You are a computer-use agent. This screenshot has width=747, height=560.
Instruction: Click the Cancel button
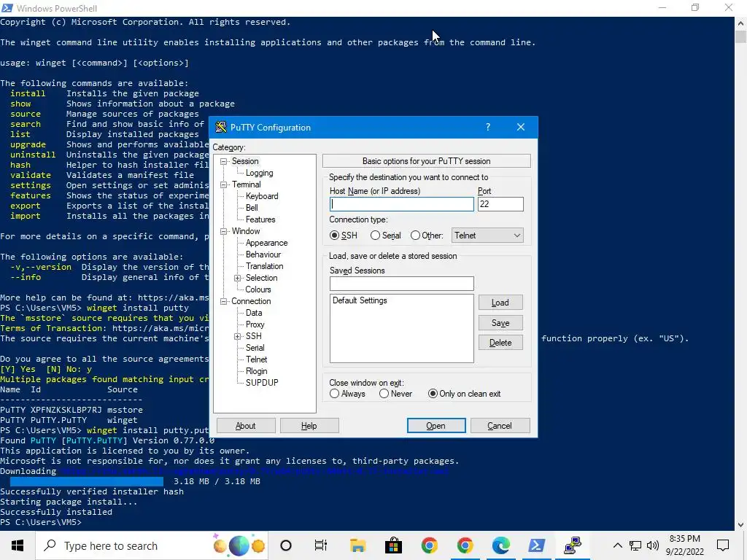pos(500,426)
